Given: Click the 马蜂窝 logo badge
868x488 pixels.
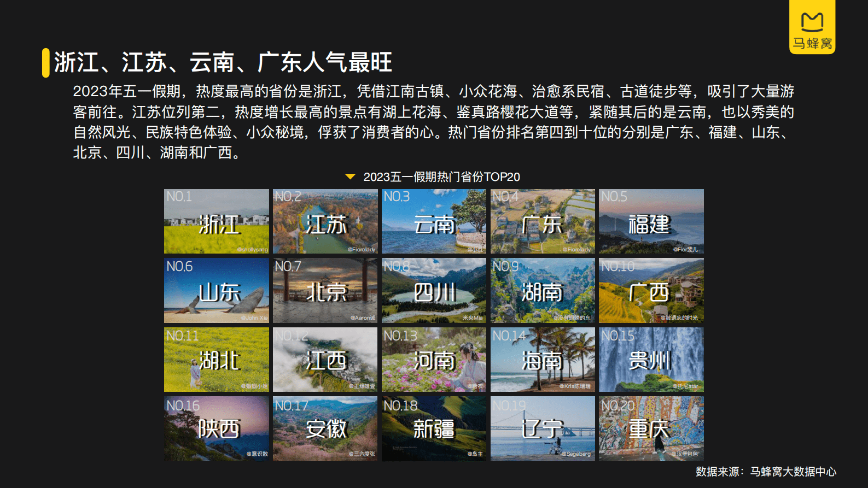Looking at the screenshot, I should (x=812, y=26).
